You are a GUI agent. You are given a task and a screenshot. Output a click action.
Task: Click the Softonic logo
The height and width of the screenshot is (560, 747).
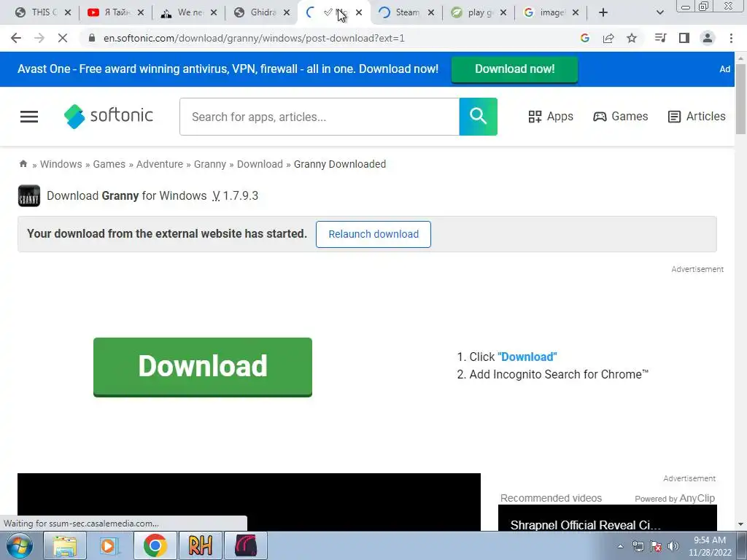109,116
